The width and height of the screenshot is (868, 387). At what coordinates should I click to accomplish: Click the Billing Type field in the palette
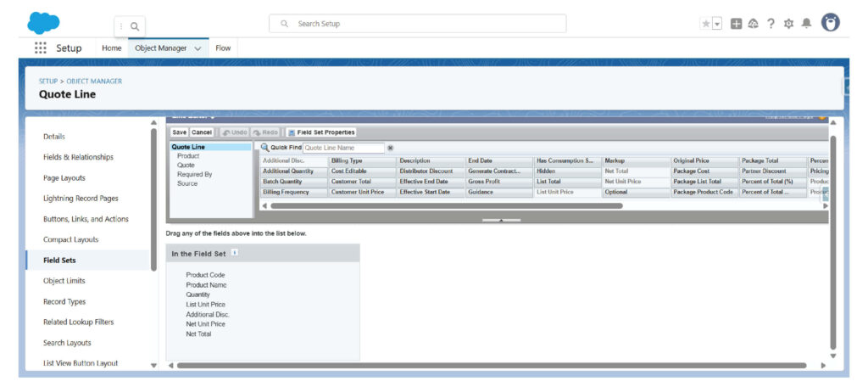(361, 160)
